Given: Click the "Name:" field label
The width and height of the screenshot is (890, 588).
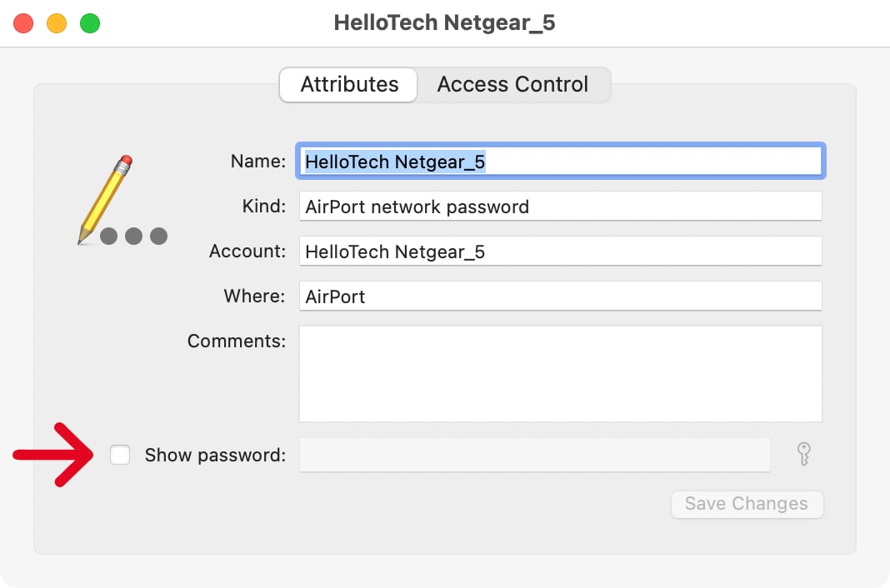Looking at the screenshot, I should click(x=258, y=162).
